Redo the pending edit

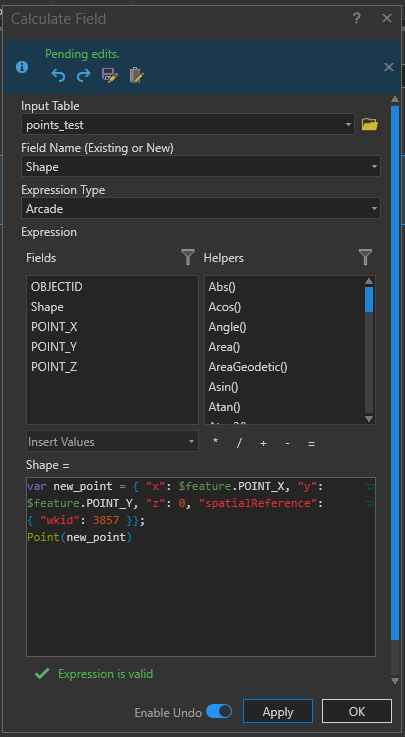pyautogui.click(x=84, y=75)
